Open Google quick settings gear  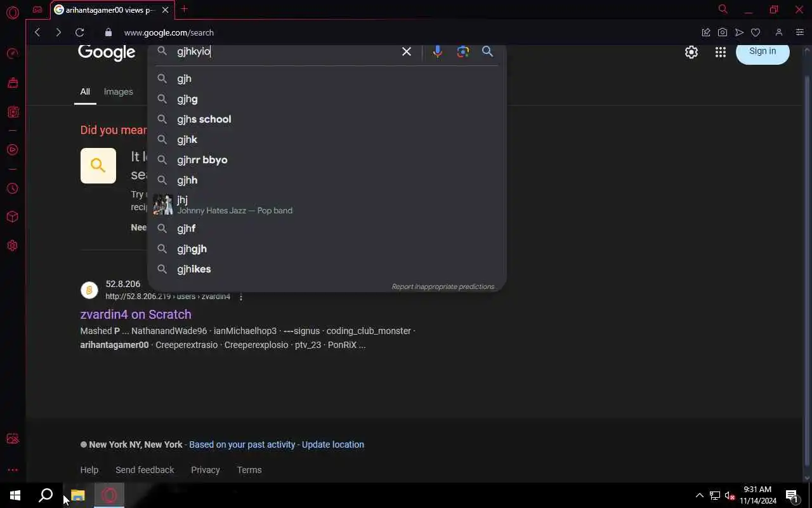click(691, 52)
